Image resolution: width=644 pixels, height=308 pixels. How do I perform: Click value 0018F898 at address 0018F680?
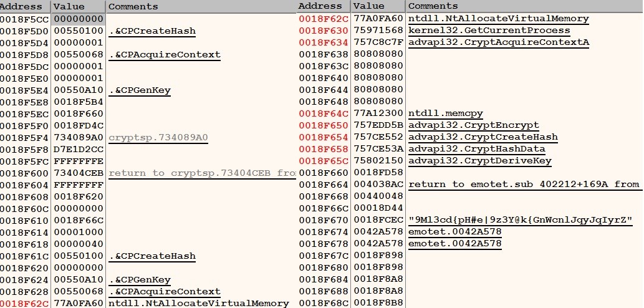(x=378, y=267)
